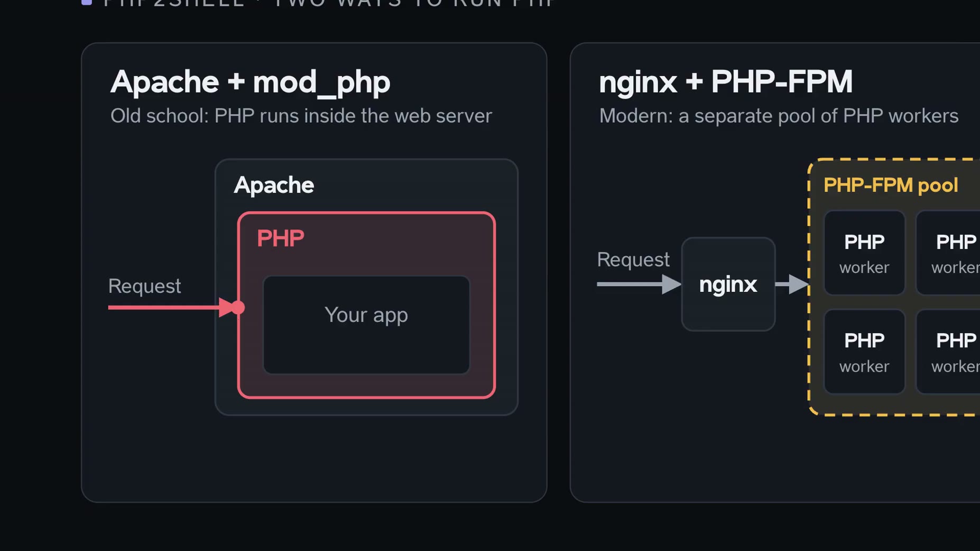Viewport: 980px width, 551px height.
Task: Click the "Your app" box
Action: click(366, 325)
